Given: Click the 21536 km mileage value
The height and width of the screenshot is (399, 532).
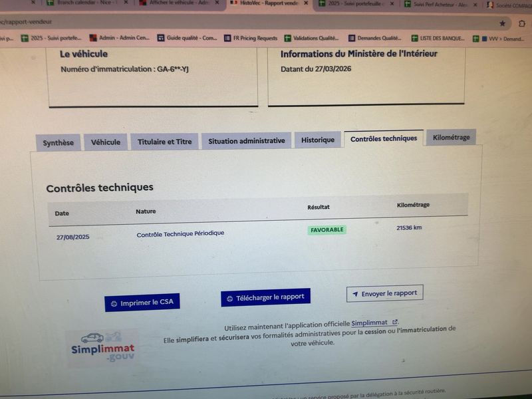Looking at the screenshot, I should (x=409, y=227).
